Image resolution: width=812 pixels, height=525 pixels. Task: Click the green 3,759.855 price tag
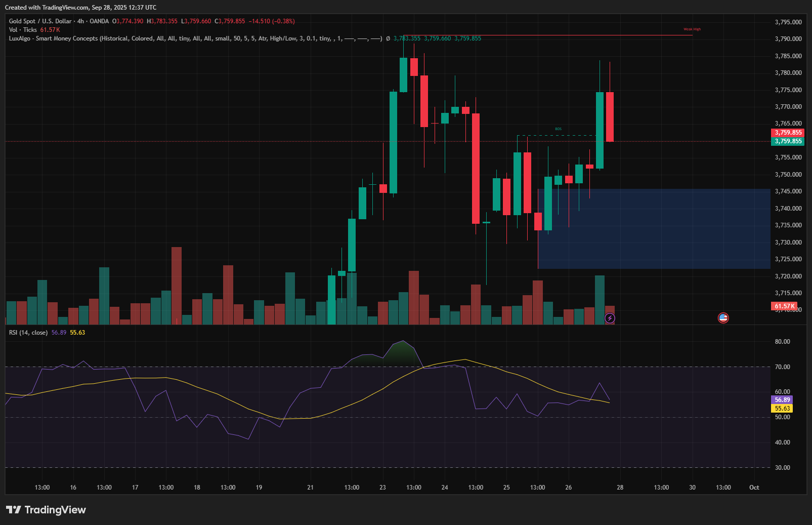(788, 141)
